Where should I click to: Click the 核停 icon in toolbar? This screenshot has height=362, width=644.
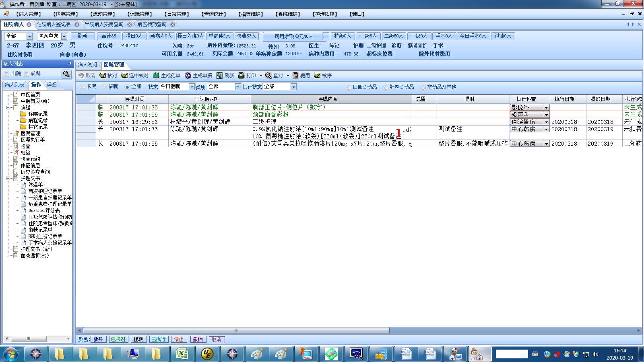317,76
